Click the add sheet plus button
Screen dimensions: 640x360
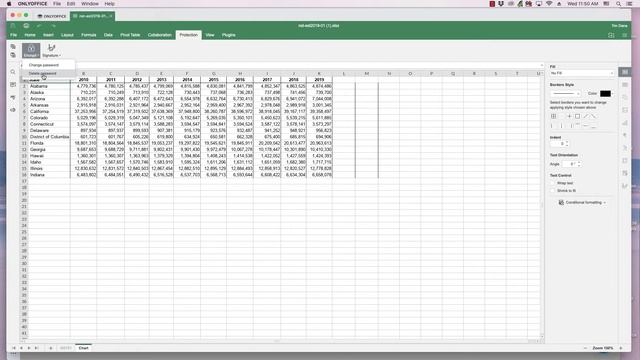click(51, 348)
